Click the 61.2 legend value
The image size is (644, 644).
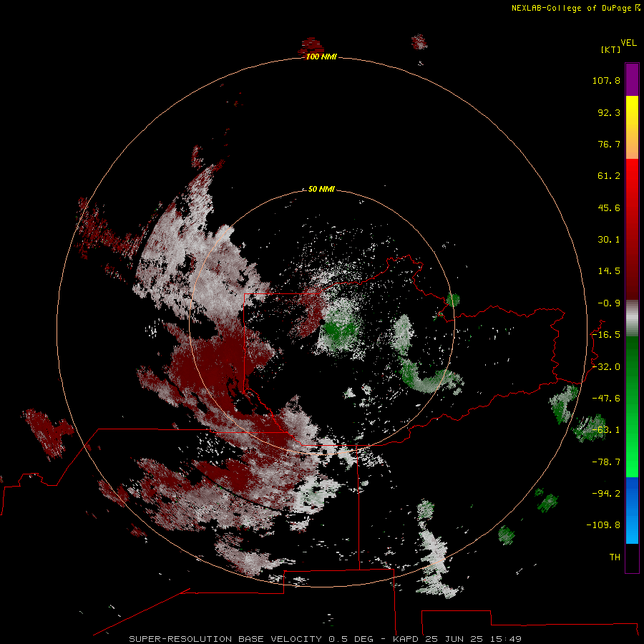point(609,176)
